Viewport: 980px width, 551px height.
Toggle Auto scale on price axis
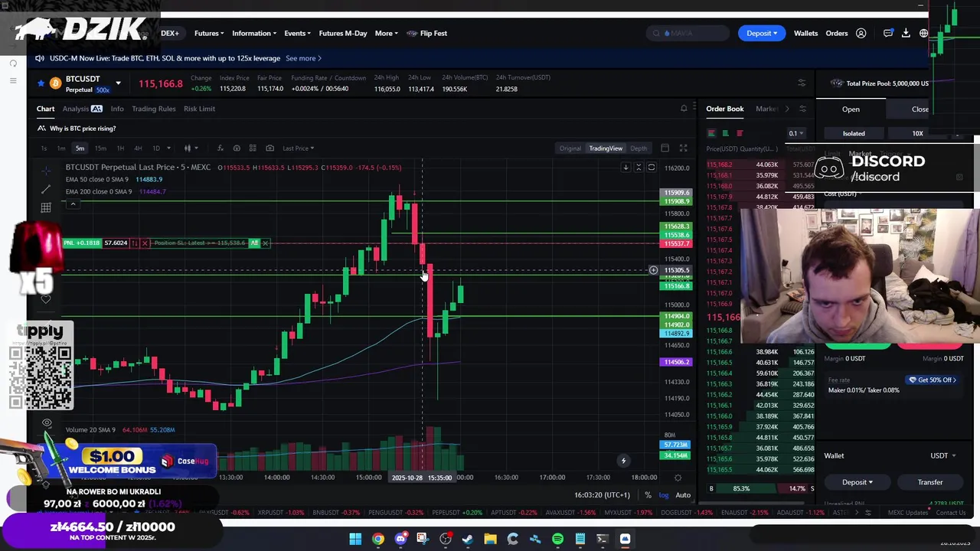click(682, 495)
